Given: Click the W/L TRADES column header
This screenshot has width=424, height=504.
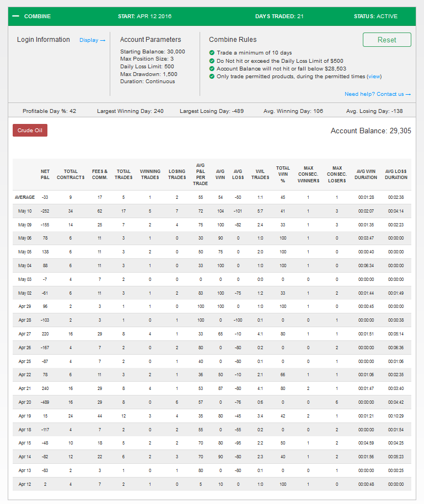Looking at the screenshot, I should click(x=260, y=175).
